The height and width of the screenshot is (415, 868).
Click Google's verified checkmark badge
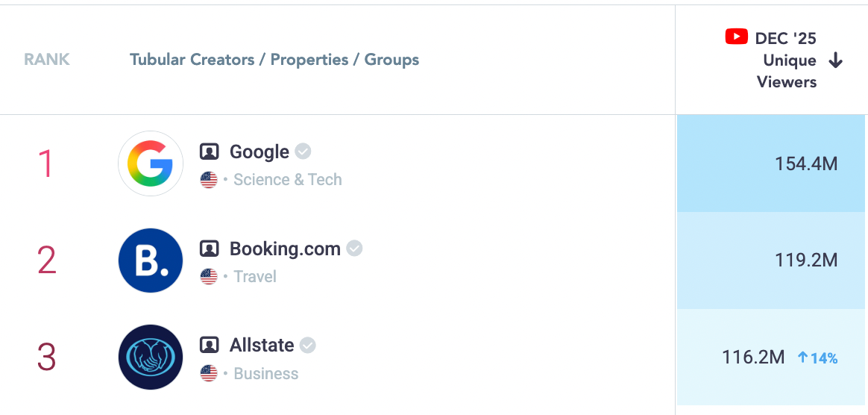303,152
